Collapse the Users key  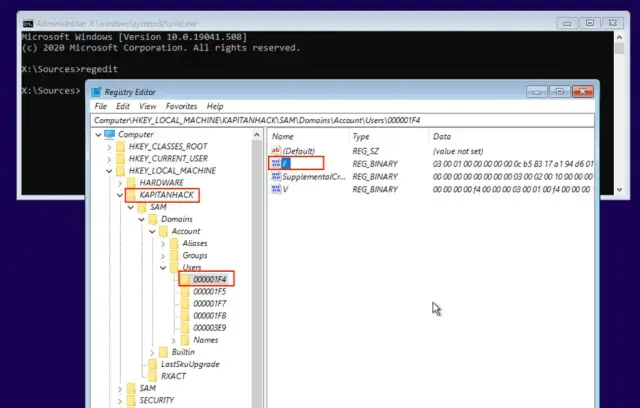click(162, 268)
